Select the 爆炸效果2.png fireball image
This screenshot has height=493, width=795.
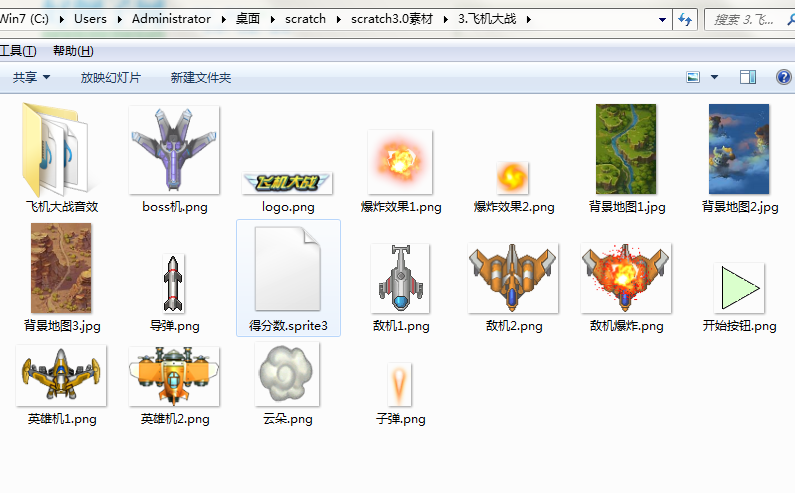point(513,178)
